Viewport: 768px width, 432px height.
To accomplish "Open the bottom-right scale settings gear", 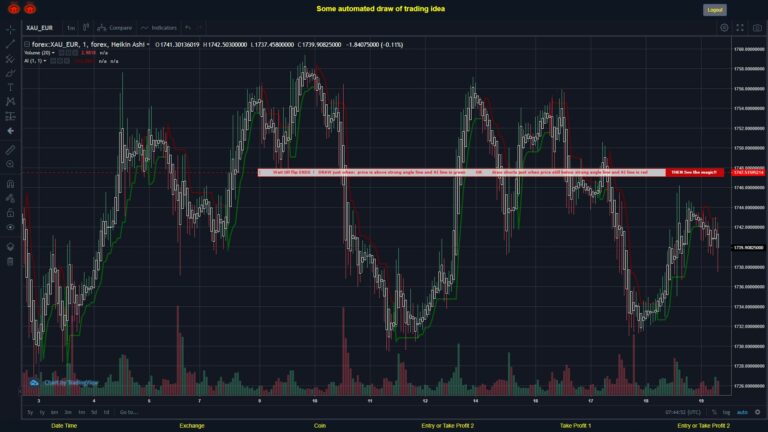I will [758, 412].
